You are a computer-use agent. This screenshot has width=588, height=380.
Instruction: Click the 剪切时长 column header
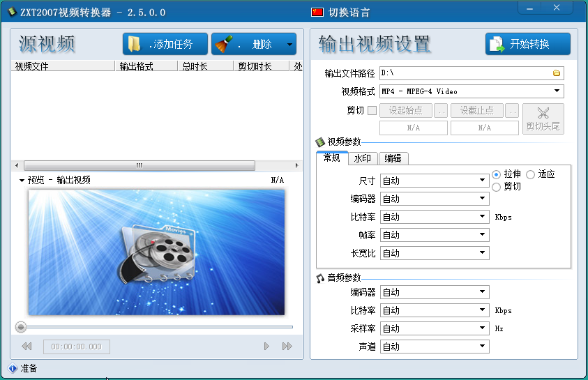point(262,66)
